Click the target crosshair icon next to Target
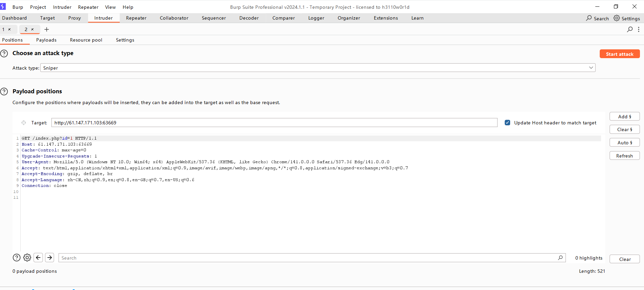The image size is (644, 290). click(24, 123)
